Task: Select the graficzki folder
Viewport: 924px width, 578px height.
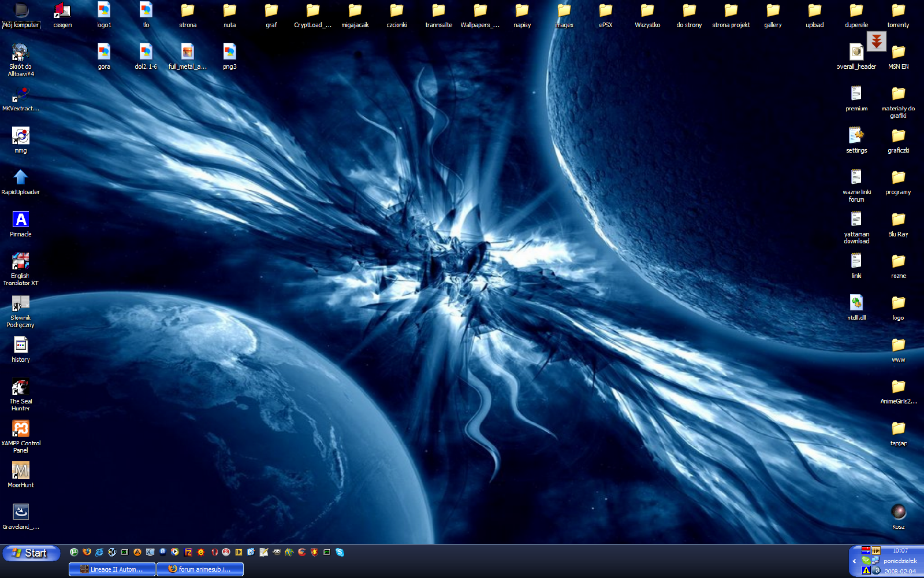Action: pyautogui.click(x=898, y=140)
